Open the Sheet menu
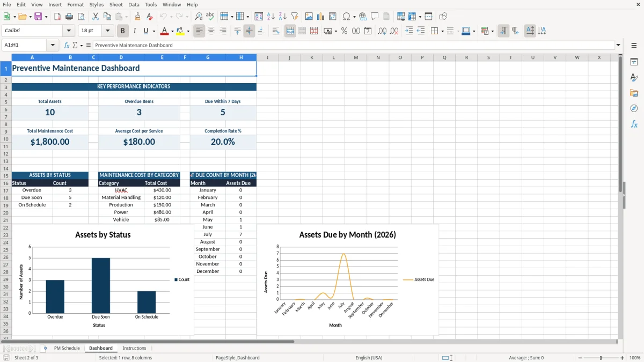 (x=116, y=4)
